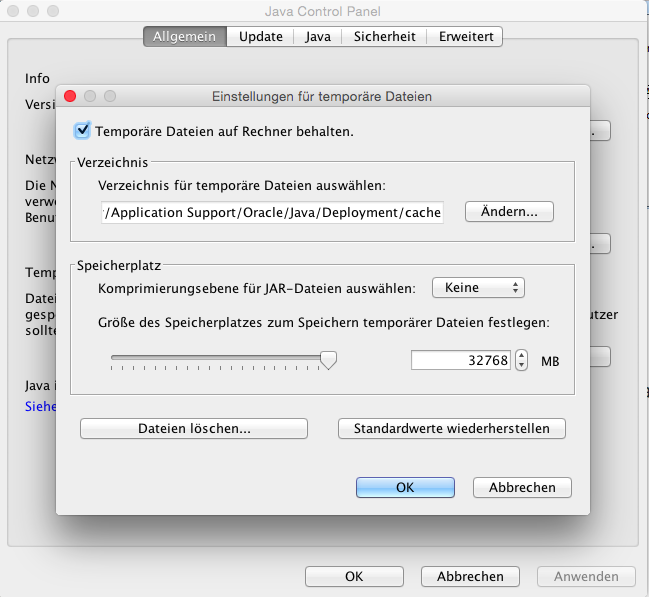Click OK at bottom of Java Control Panel
This screenshot has height=597, width=649.
[x=354, y=576]
